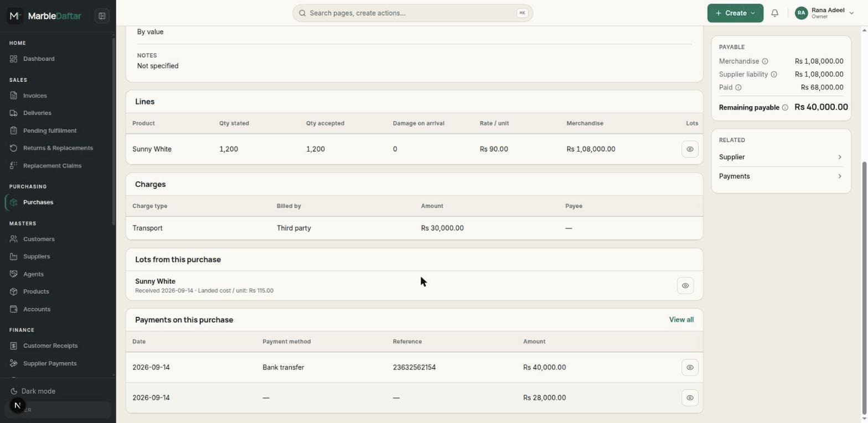This screenshot has width=868, height=423.
Task: Open notifications bell
Action: pos(775,13)
